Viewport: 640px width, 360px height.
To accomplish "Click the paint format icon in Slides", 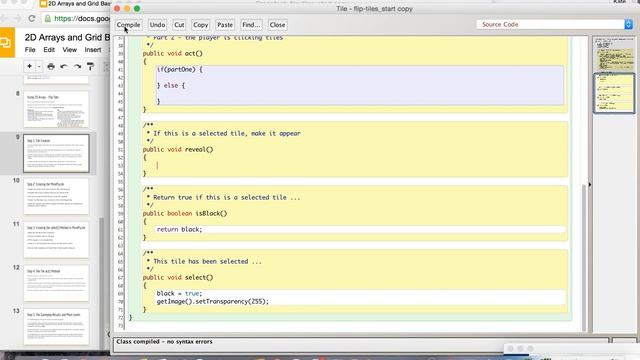I will point(91,66).
